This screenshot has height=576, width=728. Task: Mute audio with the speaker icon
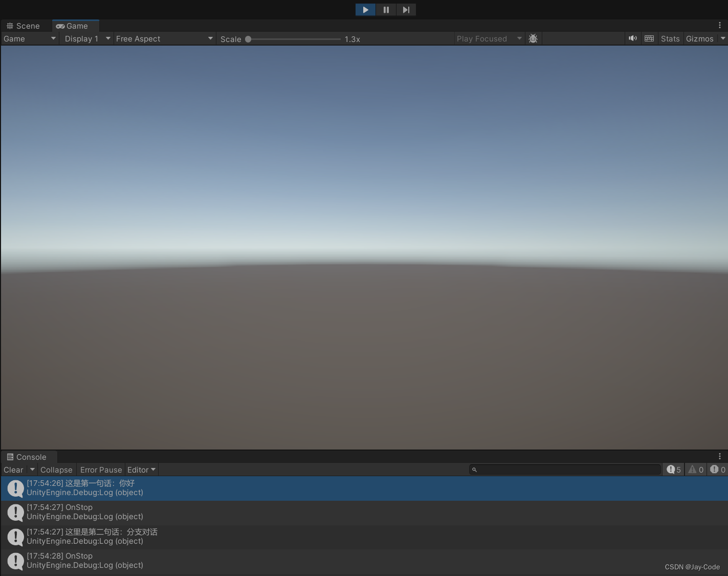[633, 38]
